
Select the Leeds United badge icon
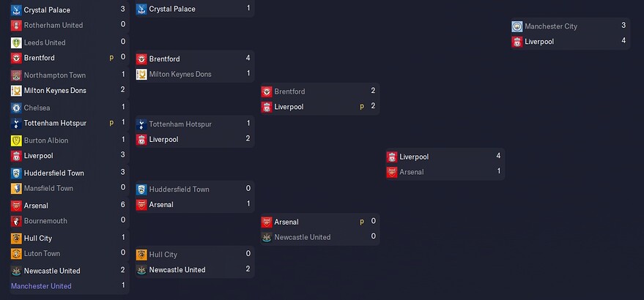[16, 42]
